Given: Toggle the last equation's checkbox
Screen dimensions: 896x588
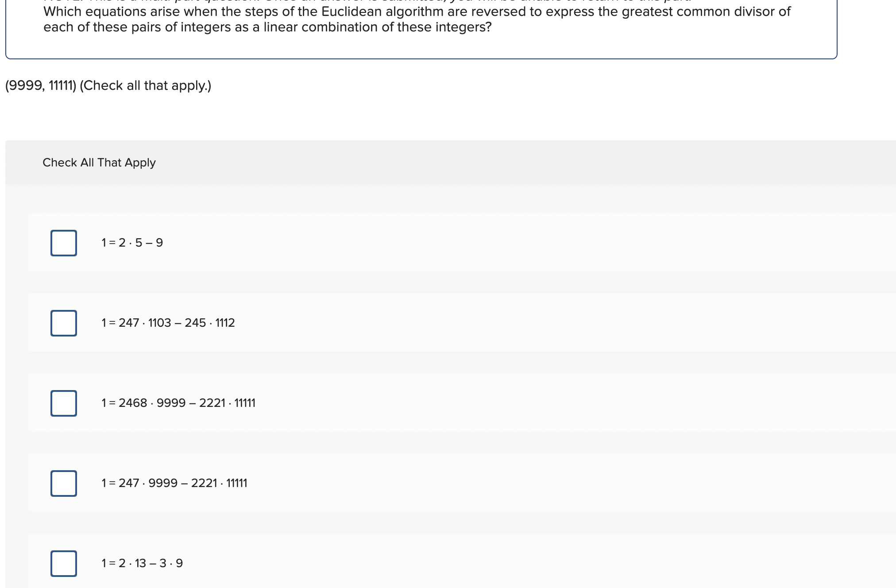Looking at the screenshot, I should coord(63,563).
